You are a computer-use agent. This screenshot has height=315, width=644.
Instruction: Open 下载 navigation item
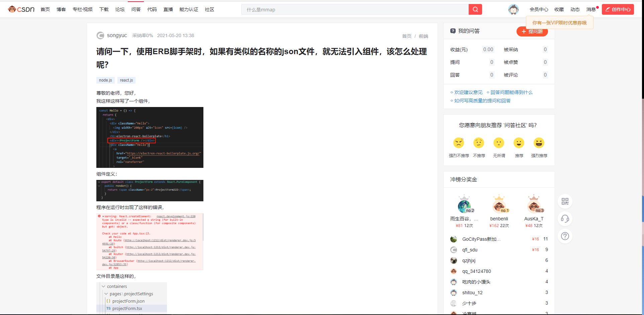(x=104, y=9)
